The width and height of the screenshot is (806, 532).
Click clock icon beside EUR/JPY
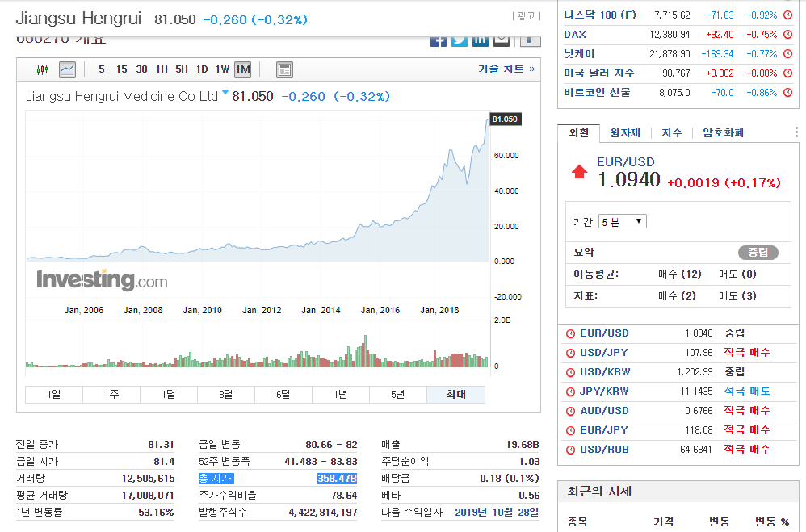click(570, 430)
